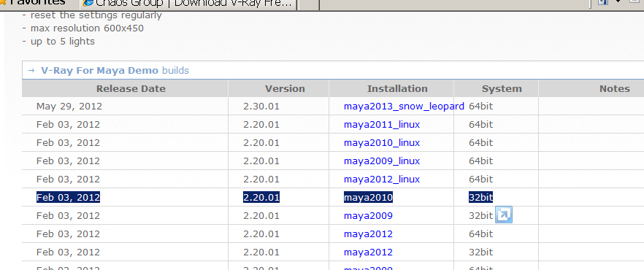Open V-Ray For Maya Demo builds heading
Screen dimensions: 644x270
tap(115, 70)
